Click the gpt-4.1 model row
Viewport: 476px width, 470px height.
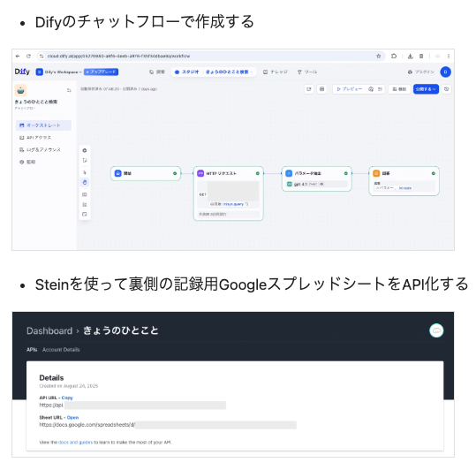tap(317, 184)
